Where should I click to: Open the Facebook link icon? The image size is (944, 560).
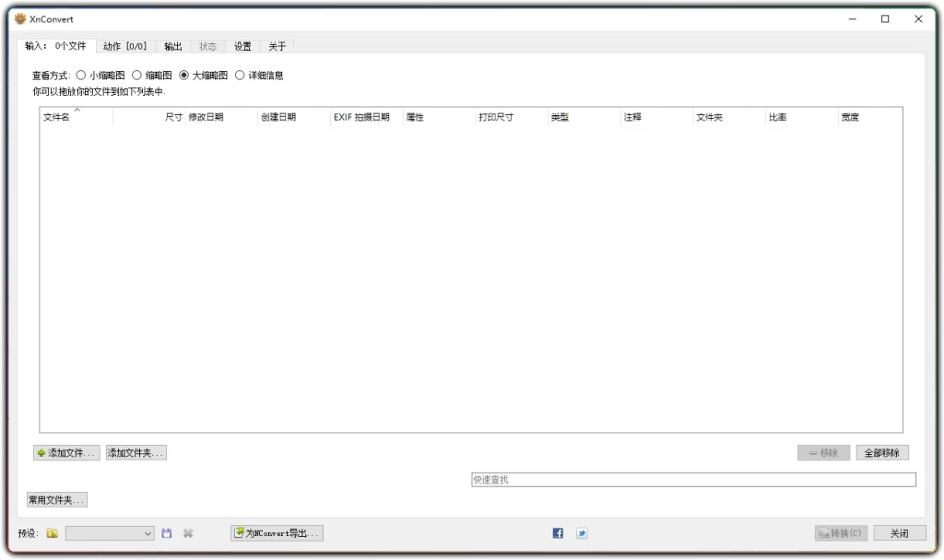[x=558, y=533]
